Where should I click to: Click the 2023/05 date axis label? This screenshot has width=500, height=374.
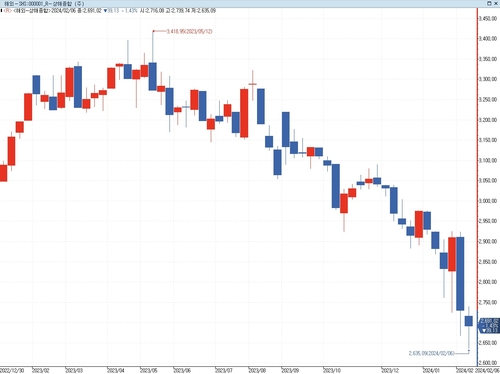pyautogui.click(x=149, y=371)
